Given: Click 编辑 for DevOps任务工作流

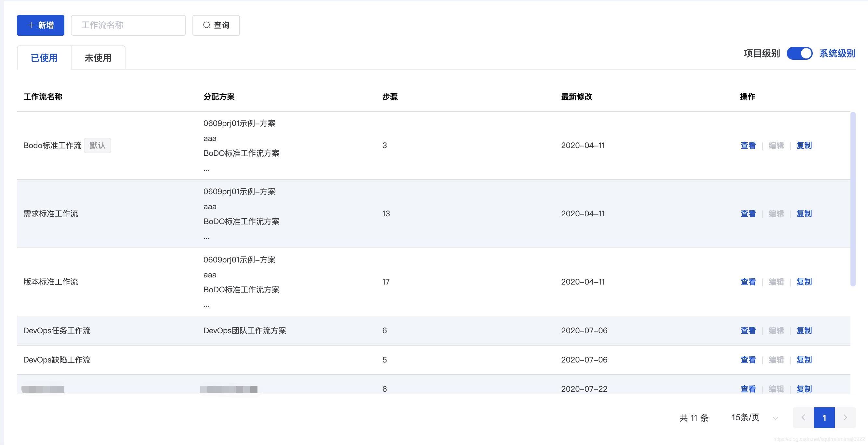Looking at the screenshot, I should pos(776,331).
